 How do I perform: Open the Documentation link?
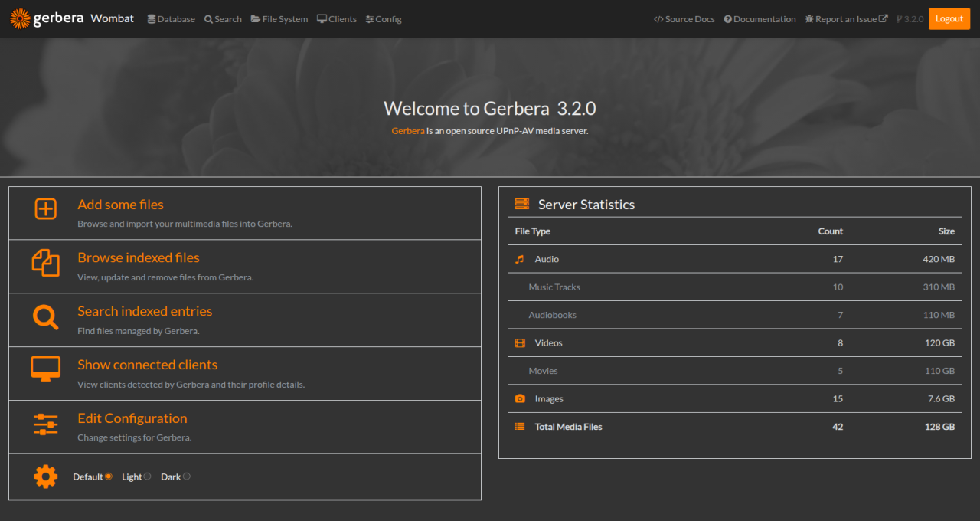point(760,19)
